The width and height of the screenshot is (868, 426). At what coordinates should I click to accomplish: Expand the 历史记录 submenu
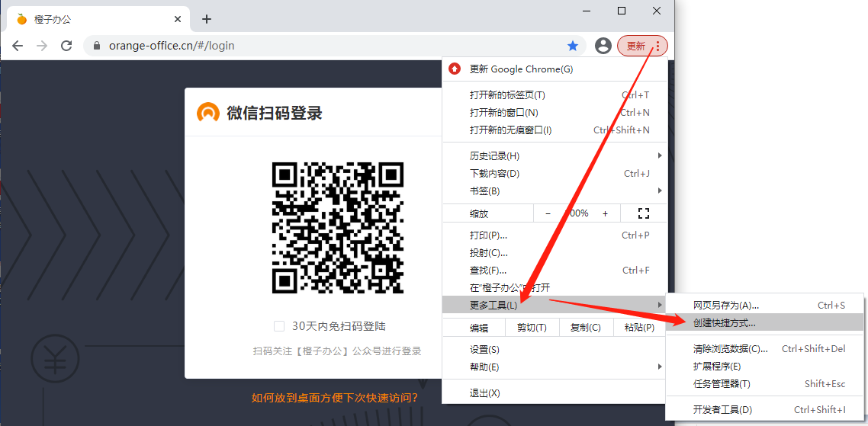[555, 155]
